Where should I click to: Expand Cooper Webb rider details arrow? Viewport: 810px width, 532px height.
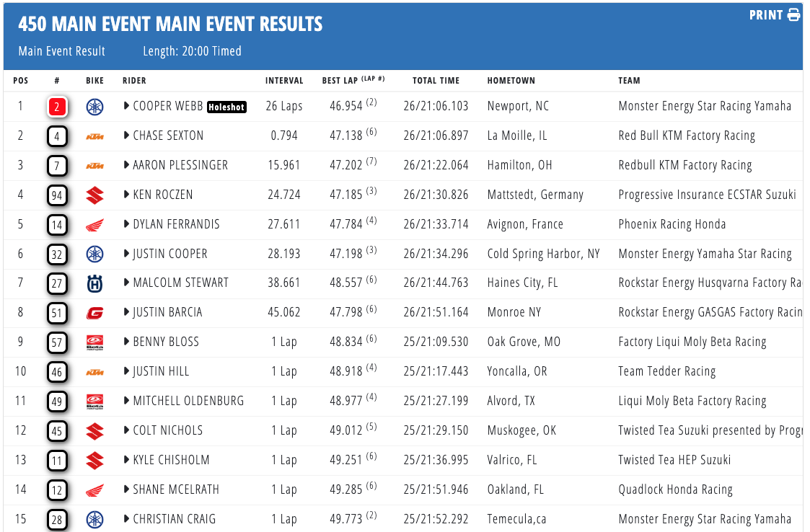tap(127, 106)
